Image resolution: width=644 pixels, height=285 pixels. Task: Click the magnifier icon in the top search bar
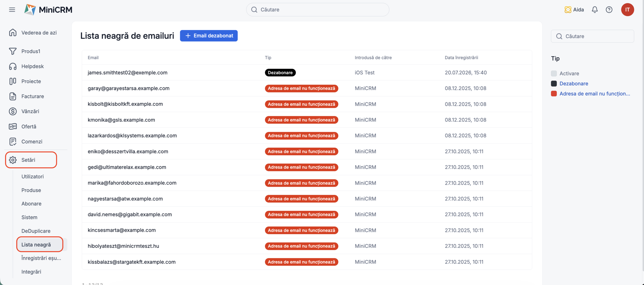(x=254, y=10)
